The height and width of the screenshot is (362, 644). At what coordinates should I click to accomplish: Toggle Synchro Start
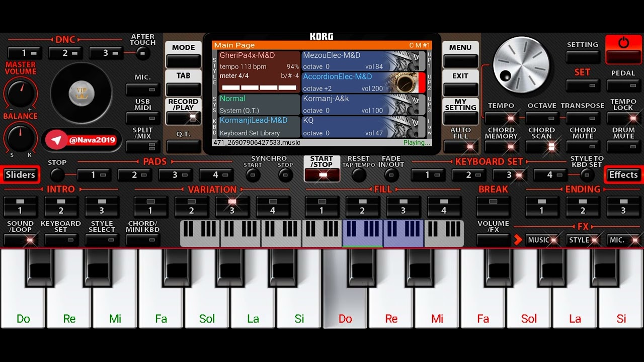(x=253, y=175)
